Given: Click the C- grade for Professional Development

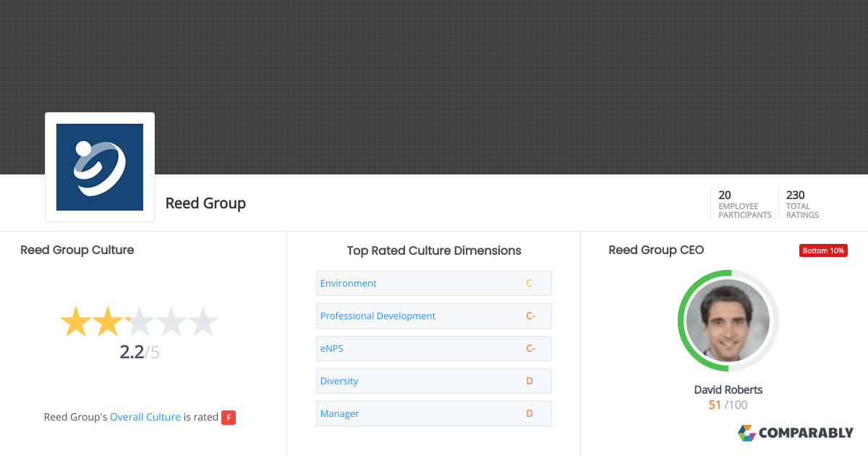Looking at the screenshot, I should [x=531, y=316].
